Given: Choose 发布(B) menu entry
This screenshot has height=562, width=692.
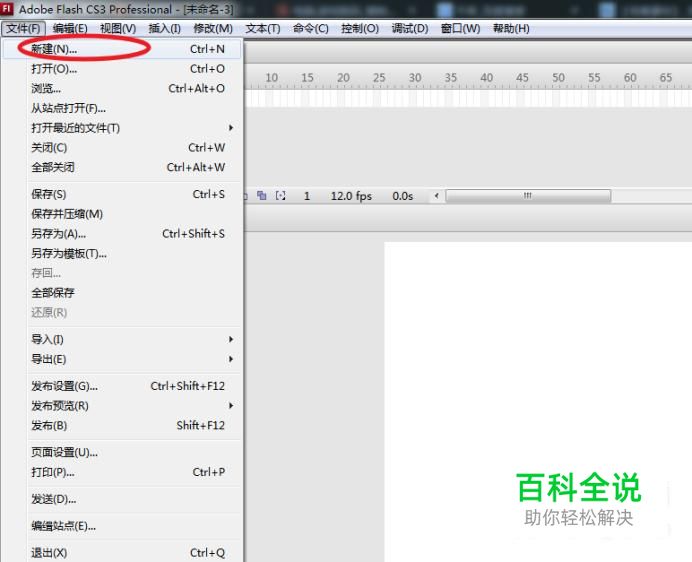Looking at the screenshot, I should click(122, 426).
